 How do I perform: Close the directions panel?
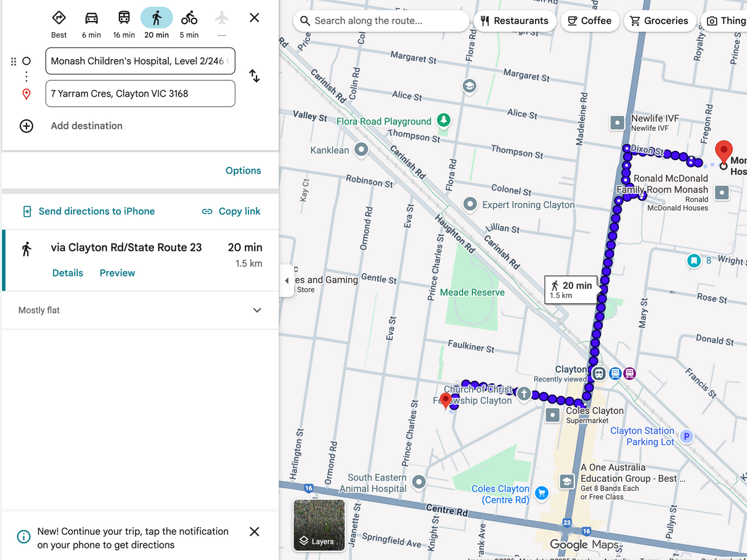(254, 18)
